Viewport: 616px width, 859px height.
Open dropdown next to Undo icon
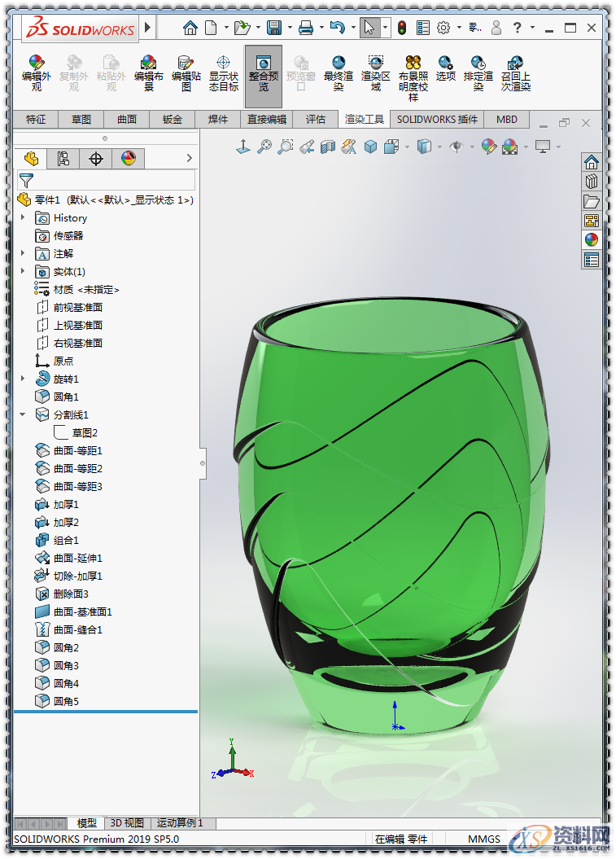click(353, 28)
